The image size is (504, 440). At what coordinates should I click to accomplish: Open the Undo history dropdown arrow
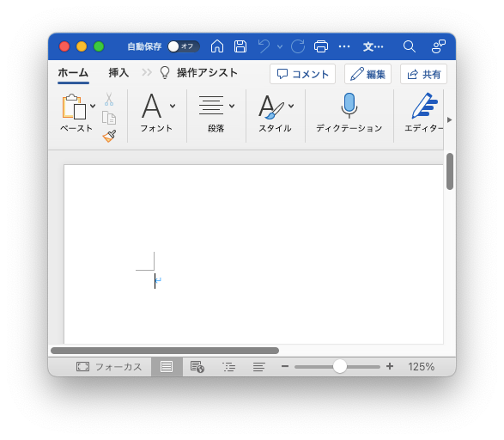coord(280,47)
